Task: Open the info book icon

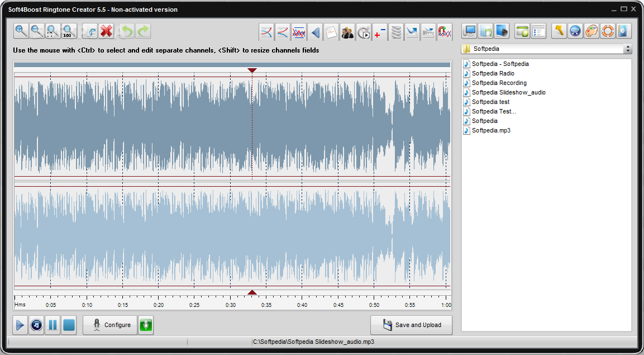Action: pyautogui.click(x=623, y=31)
